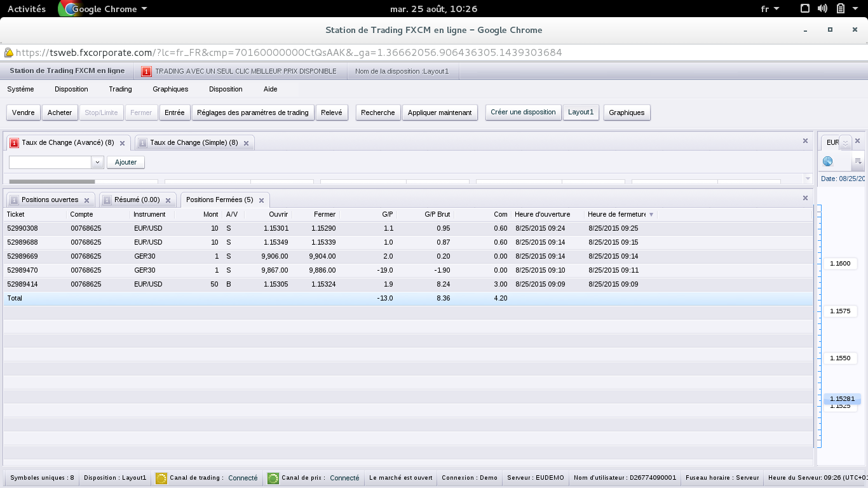
Task: Click the Station de Trading FXCM en ligne header tab
Action: click(x=67, y=71)
